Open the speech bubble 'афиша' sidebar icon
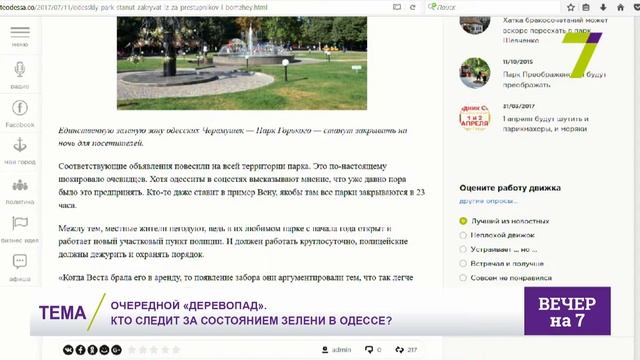 pyautogui.click(x=20, y=261)
